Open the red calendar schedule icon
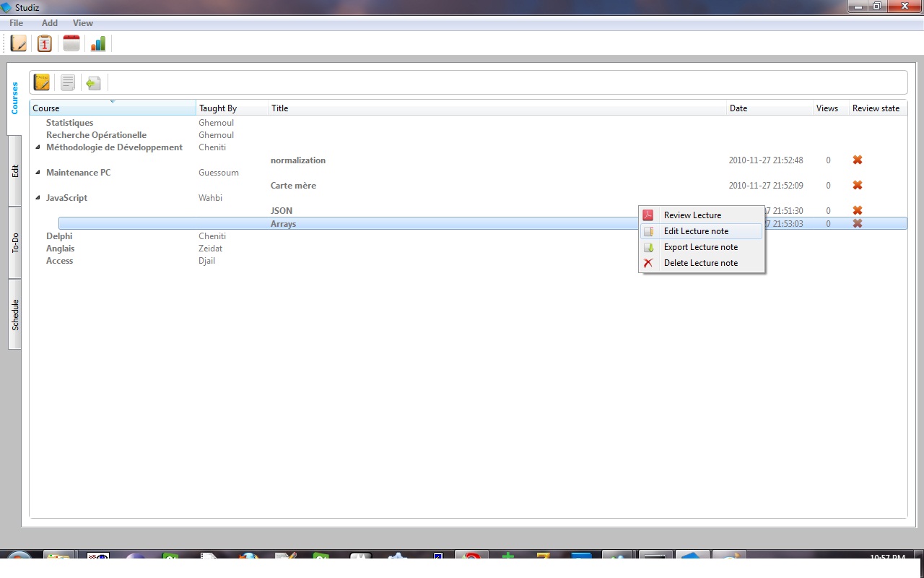Viewport: 924px width, 578px height. click(x=71, y=43)
